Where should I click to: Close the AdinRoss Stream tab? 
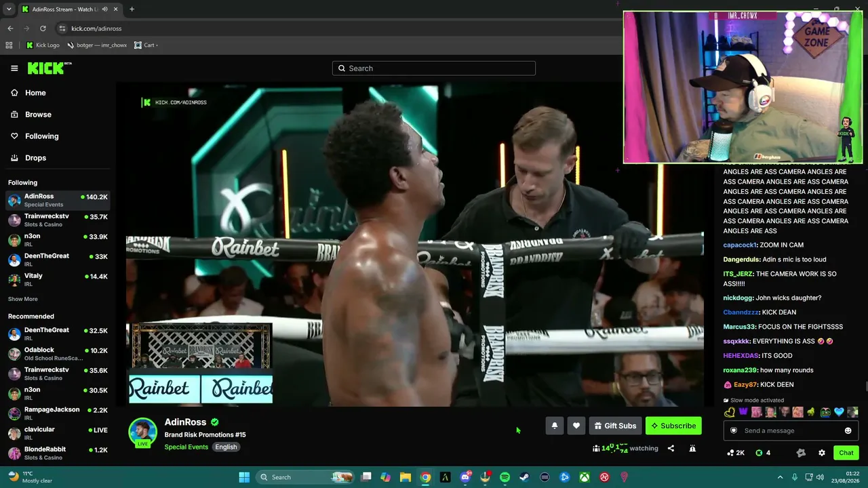tap(116, 9)
